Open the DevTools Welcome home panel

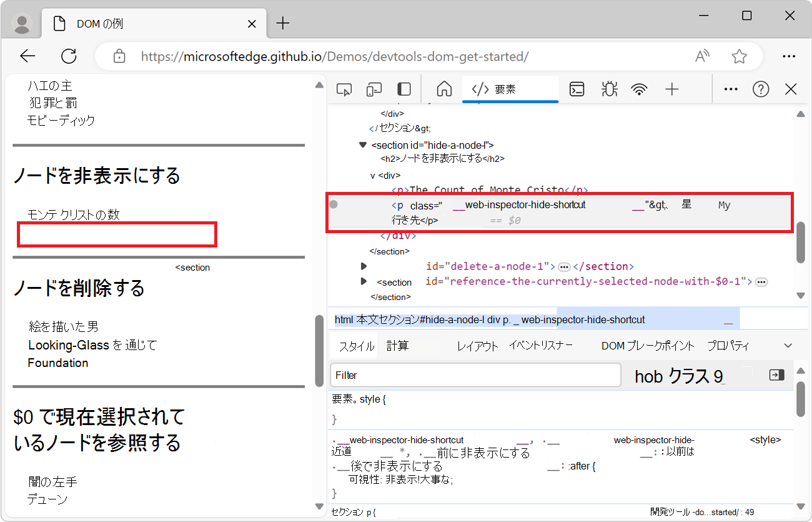pyautogui.click(x=443, y=89)
